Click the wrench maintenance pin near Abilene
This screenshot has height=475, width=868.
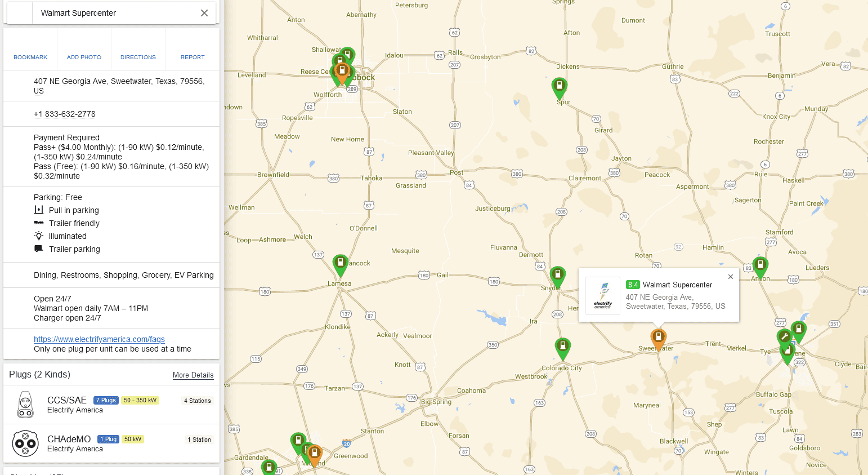pos(784,338)
